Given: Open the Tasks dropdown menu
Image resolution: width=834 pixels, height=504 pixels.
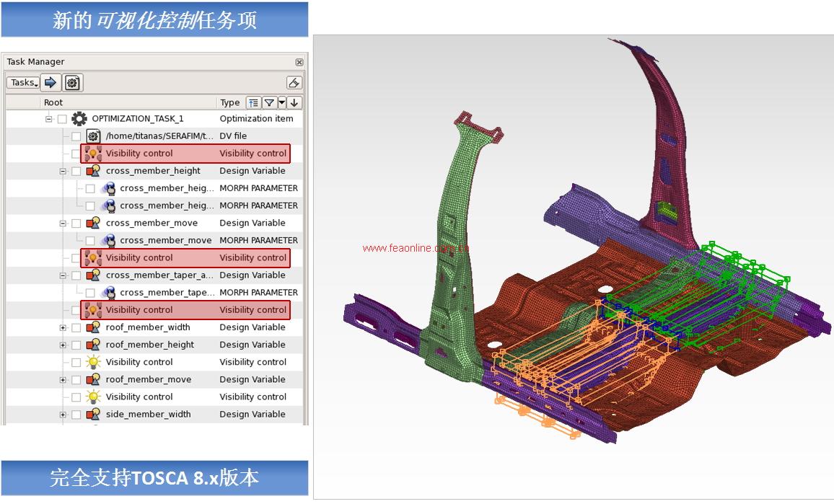Looking at the screenshot, I should coord(23,83).
